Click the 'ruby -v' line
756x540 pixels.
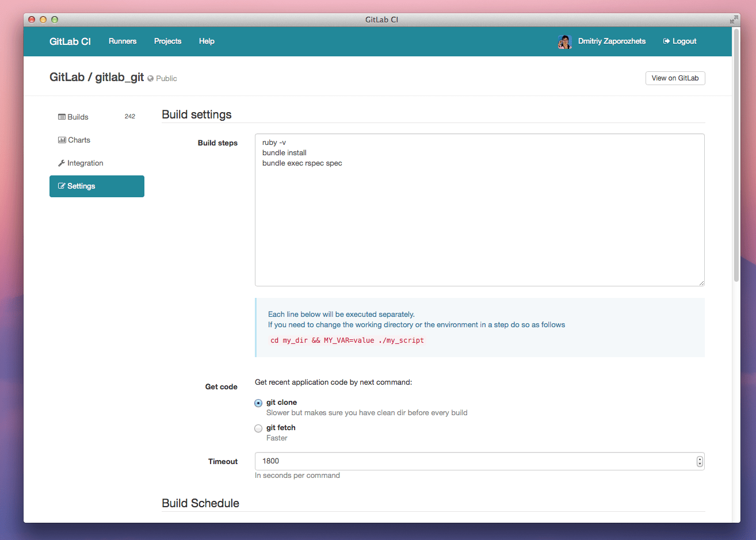[x=274, y=143]
